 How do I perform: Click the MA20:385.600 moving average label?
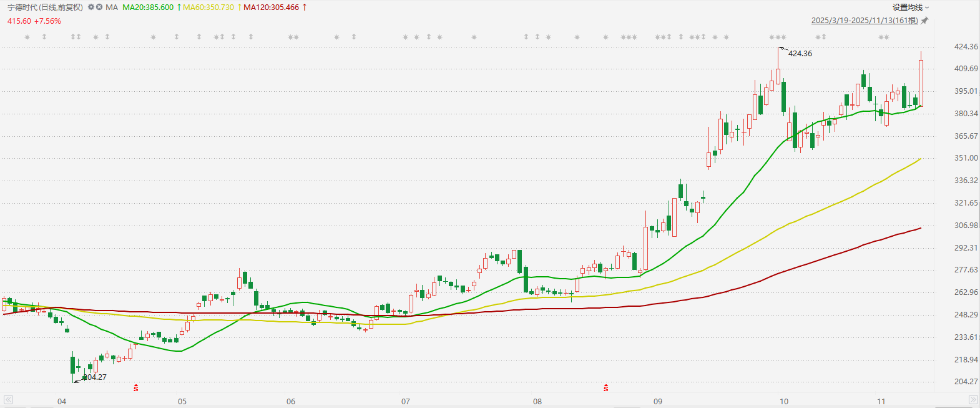pos(148,7)
